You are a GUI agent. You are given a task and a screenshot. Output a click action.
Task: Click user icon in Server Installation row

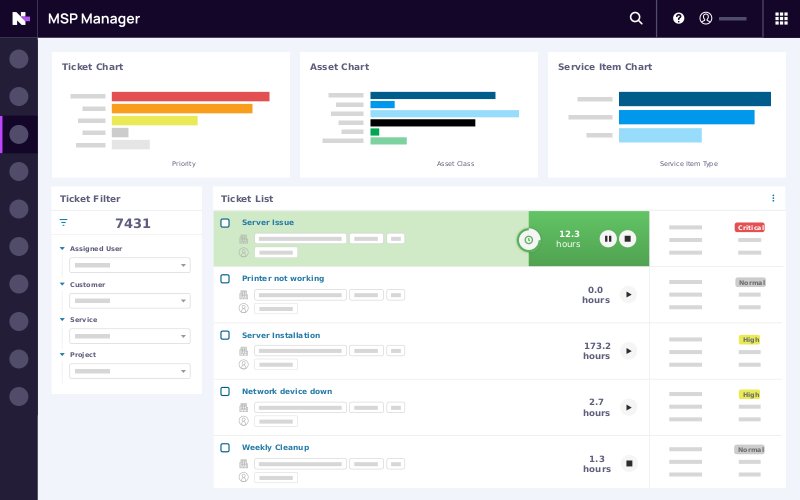tap(243, 364)
